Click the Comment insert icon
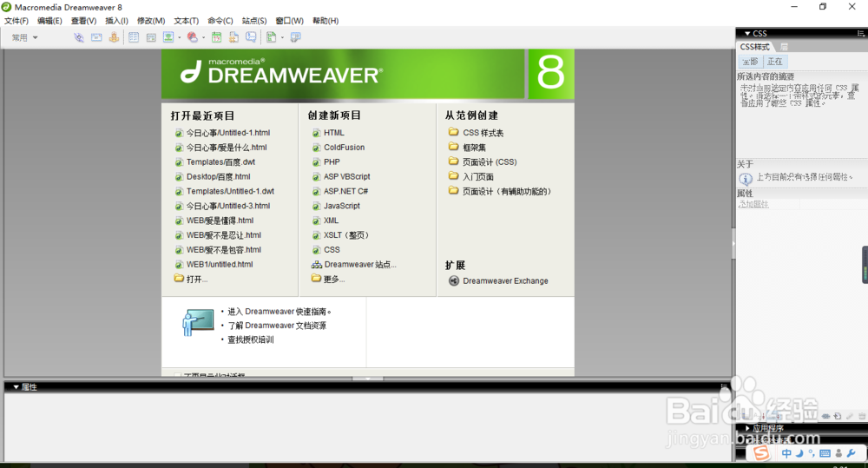 [x=252, y=37]
